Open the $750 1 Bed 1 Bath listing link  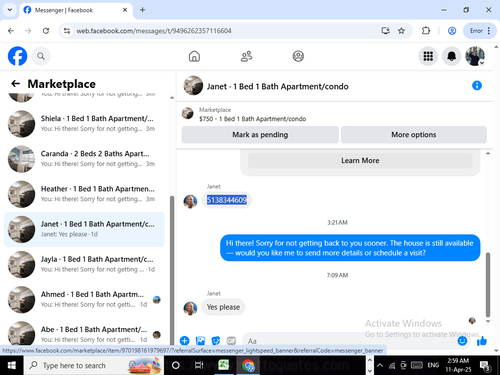coord(252,119)
